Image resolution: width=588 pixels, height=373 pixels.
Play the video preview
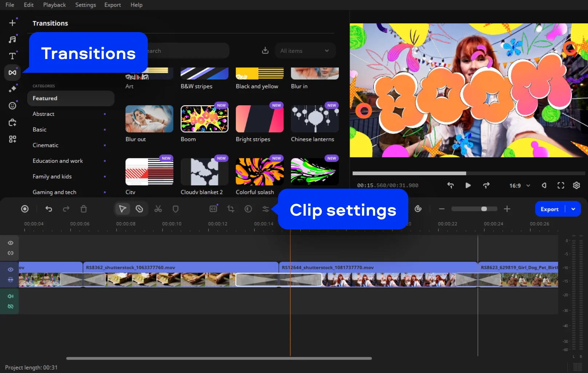468,185
